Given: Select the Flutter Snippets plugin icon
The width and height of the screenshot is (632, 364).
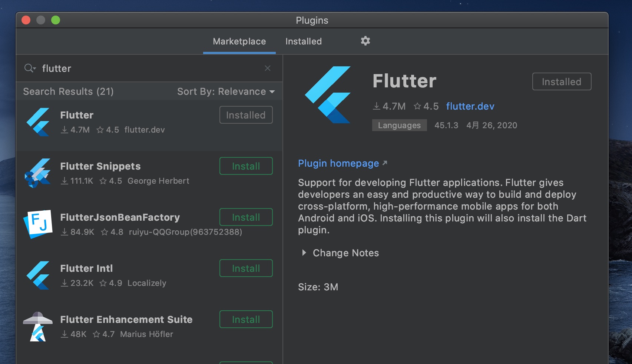Looking at the screenshot, I should coord(38,173).
